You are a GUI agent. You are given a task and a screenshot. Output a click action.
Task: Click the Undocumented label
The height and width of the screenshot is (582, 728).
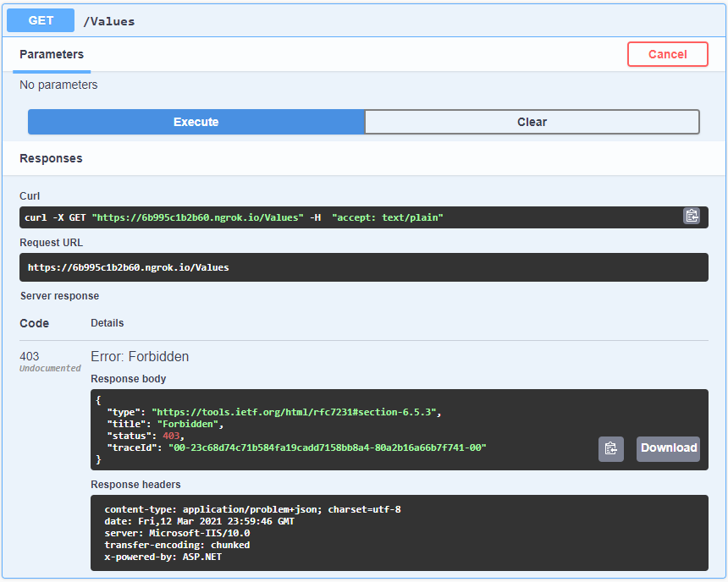coord(50,368)
